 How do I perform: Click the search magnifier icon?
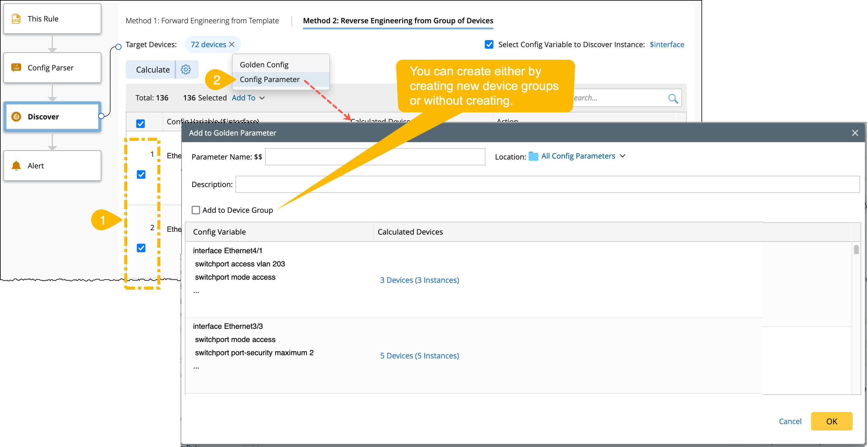pyautogui.click(x=672, y=98)
